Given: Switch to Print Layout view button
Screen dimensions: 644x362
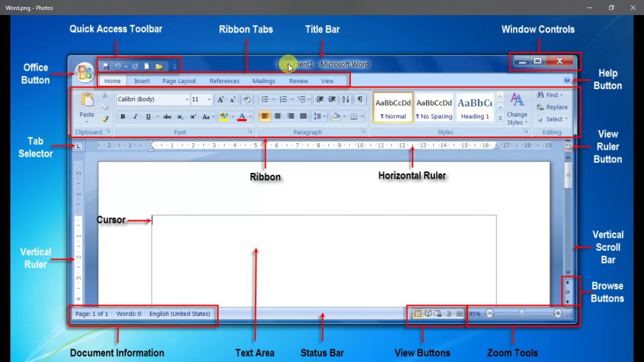Looking at the screenshot, I should pyautogui.click(x=418, y=313).
